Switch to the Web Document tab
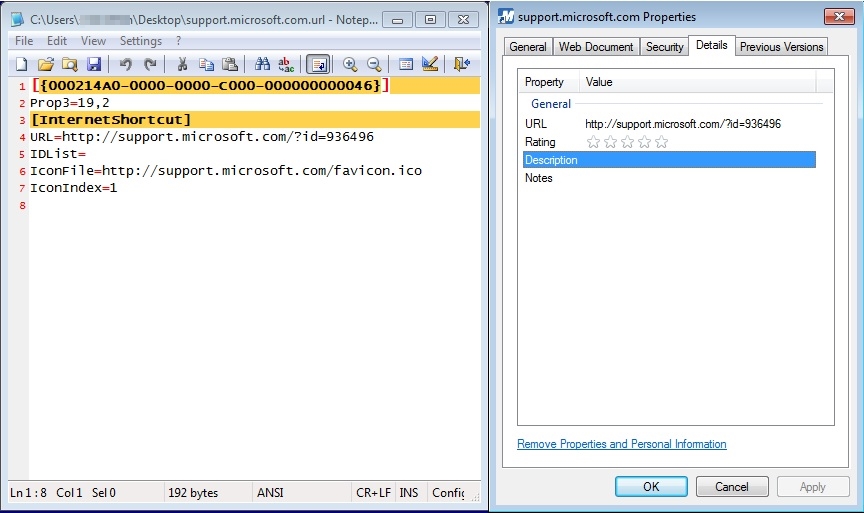 point(596,47)
